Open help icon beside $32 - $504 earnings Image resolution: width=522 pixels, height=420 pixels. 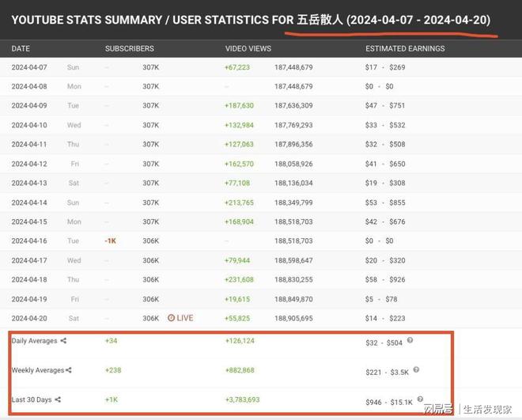pyautogui.click(x=410, y=340)
